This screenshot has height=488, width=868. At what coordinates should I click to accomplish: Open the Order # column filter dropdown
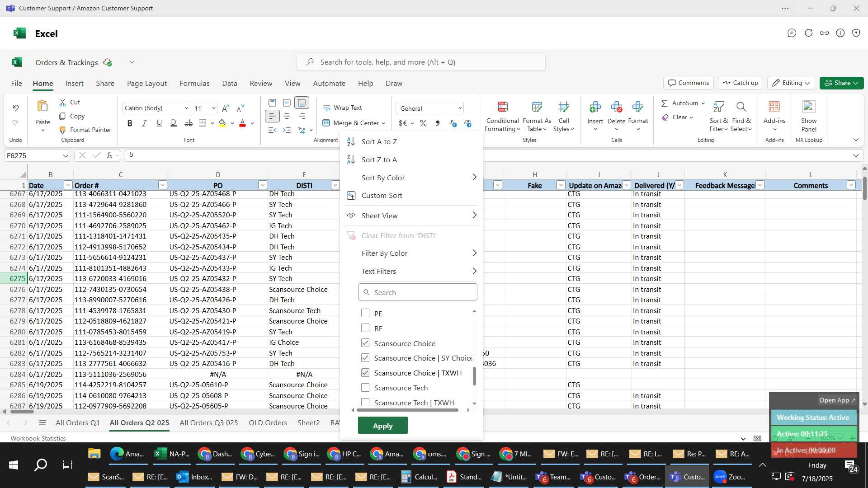(162, 185)
